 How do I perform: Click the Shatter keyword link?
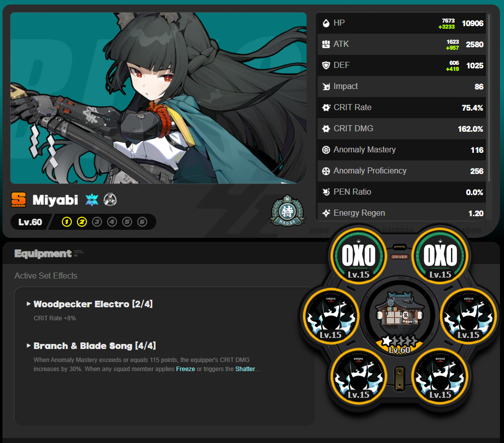click(245, 369)
